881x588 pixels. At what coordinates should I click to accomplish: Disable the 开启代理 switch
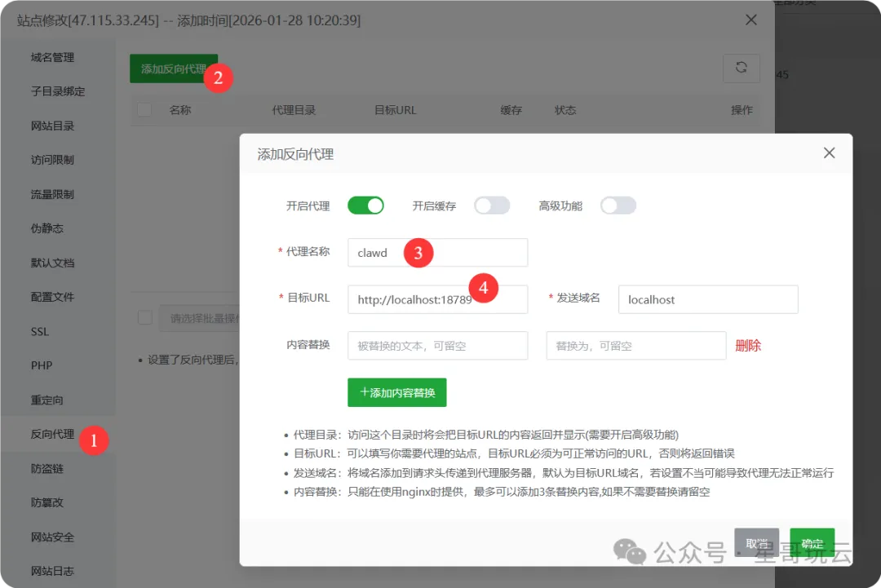[x=365, y=206]
